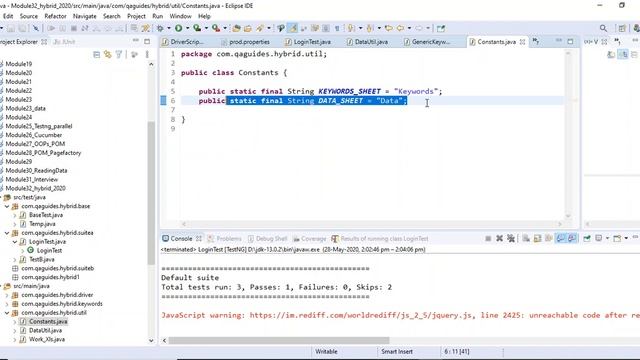Open the Project Explorer view menu
Viewport: 640px width, 360px height.
[x=147, y=54]
